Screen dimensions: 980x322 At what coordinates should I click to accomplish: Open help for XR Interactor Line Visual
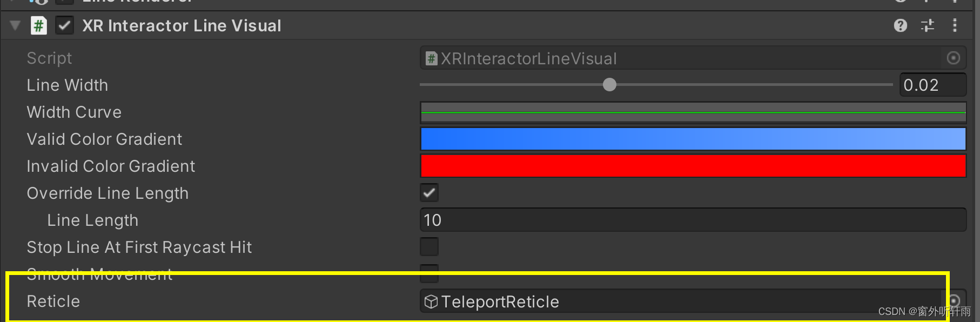[x=900, y=25]
